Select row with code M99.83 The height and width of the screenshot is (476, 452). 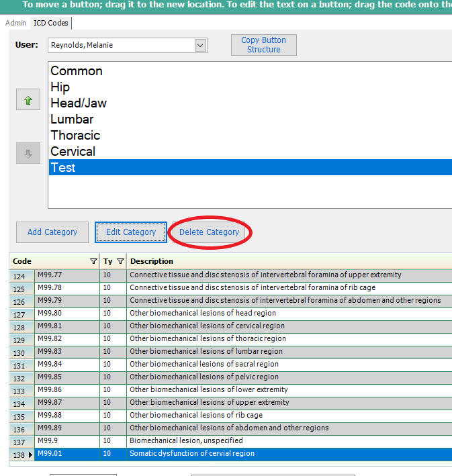coord(66,352)
